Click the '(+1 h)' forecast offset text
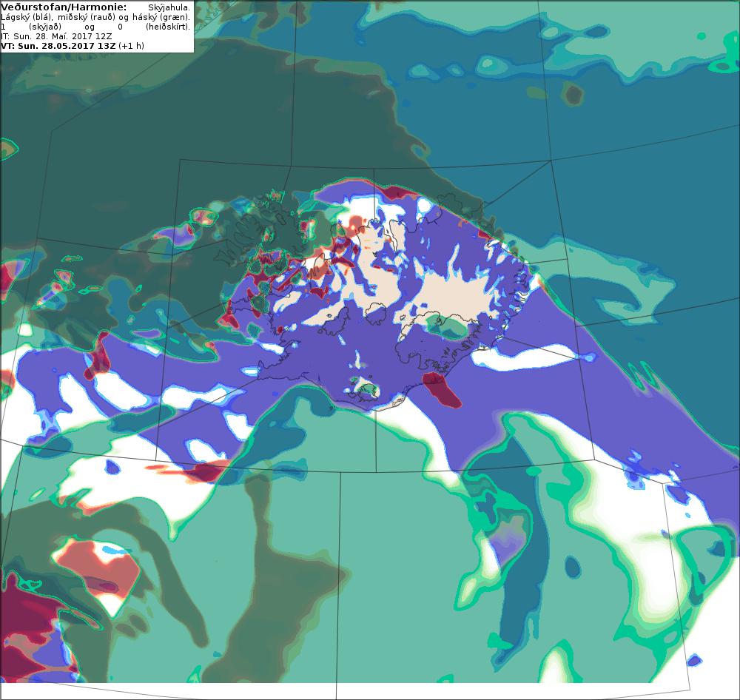Screen dimensions: 740x700 coord(131,46)
